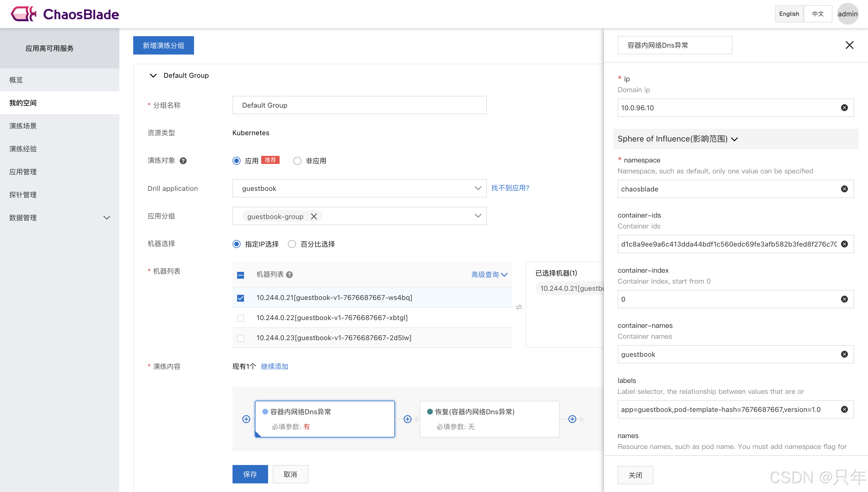Collapse Sphere of Influence section
The width and height of the screenshot is (868, 492).
pos(735,139)
